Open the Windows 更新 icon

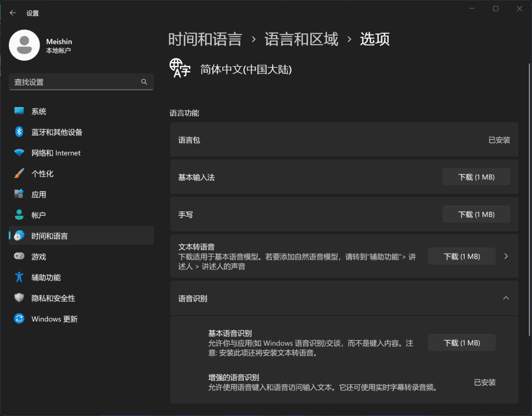(x=19, y=319)
